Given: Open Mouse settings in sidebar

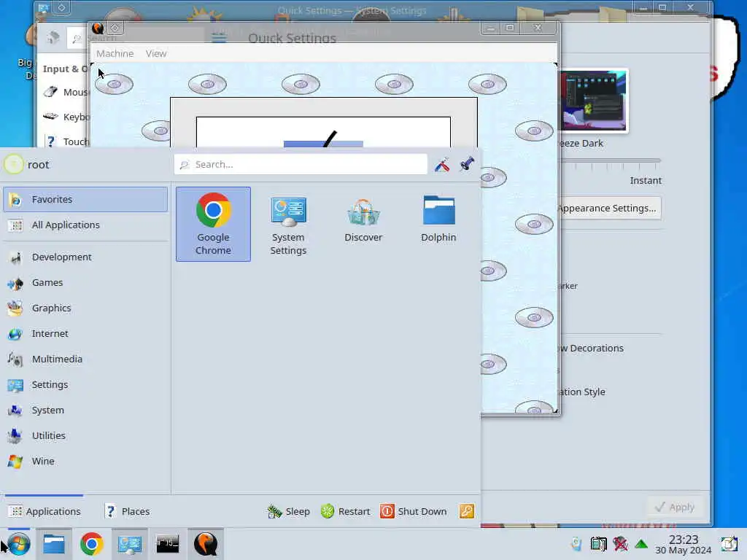Looking at the screenshot, I should pyautogui.click(x=65, y=92).
